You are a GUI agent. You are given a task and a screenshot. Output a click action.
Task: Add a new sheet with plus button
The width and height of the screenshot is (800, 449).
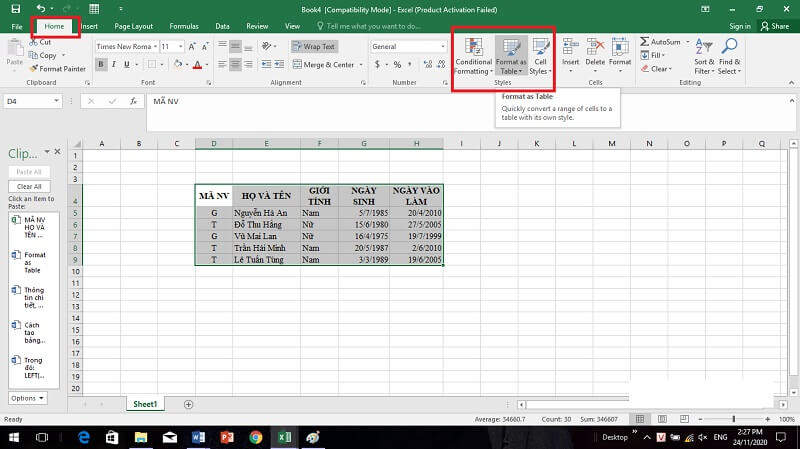pos(188,404)
